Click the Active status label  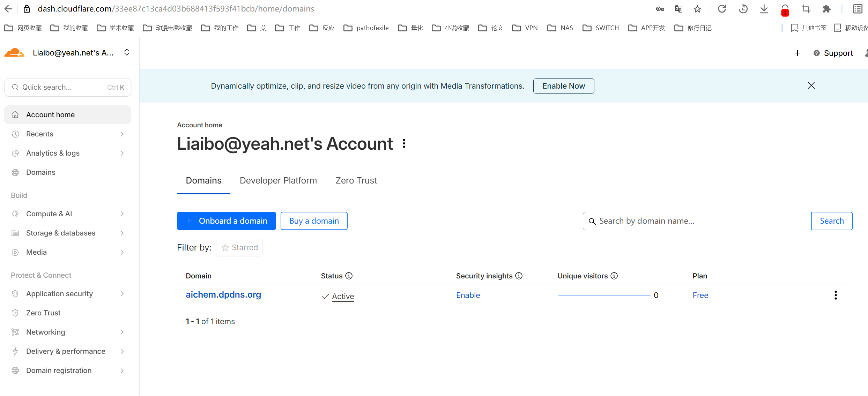[x=343, y=297]
